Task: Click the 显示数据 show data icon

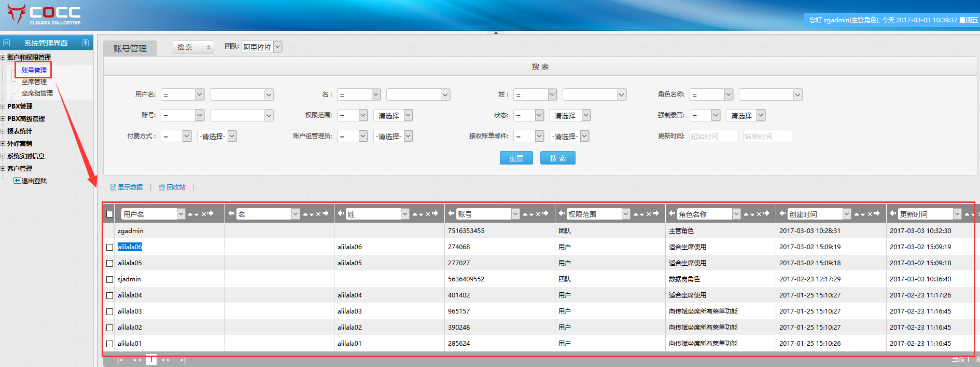Action: tap(113, 187)
